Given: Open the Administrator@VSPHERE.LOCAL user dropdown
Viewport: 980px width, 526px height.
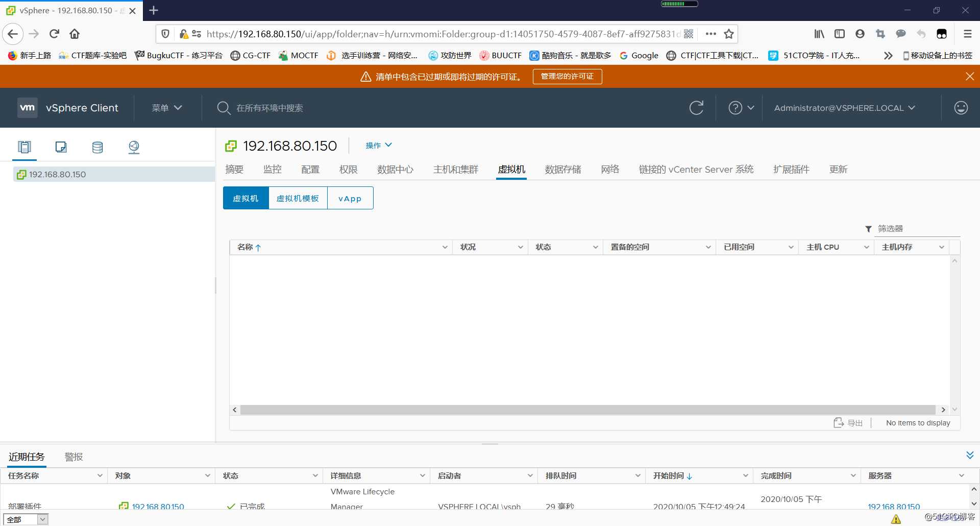Looking at the screenshot, I should tap(844, 108).
